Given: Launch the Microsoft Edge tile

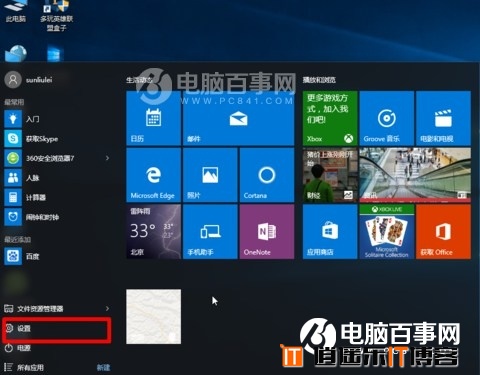Looking at the screenshot, I should point(154,175).
